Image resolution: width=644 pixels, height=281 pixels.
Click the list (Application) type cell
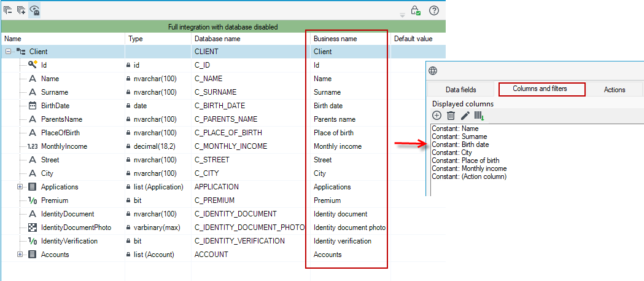pos(158,187)
